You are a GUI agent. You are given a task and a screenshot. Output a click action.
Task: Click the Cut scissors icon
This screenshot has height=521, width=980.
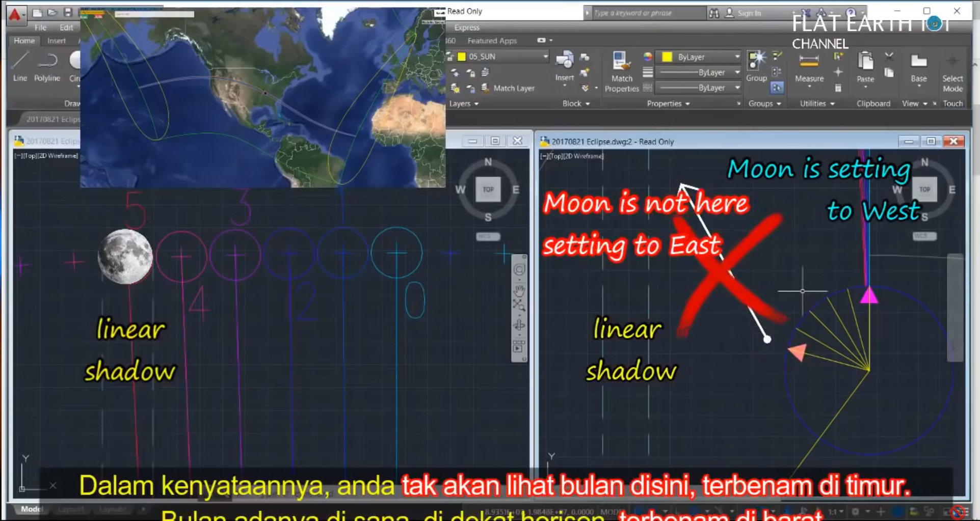[x=889, y=57]
